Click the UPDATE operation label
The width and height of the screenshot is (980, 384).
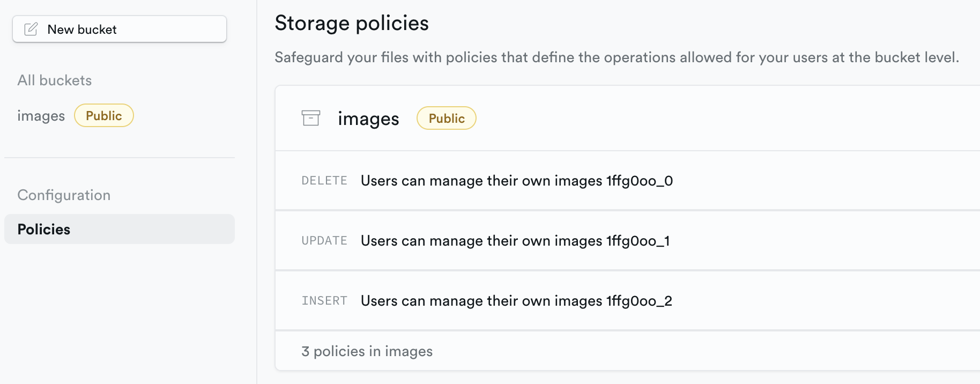pos(324,241)
